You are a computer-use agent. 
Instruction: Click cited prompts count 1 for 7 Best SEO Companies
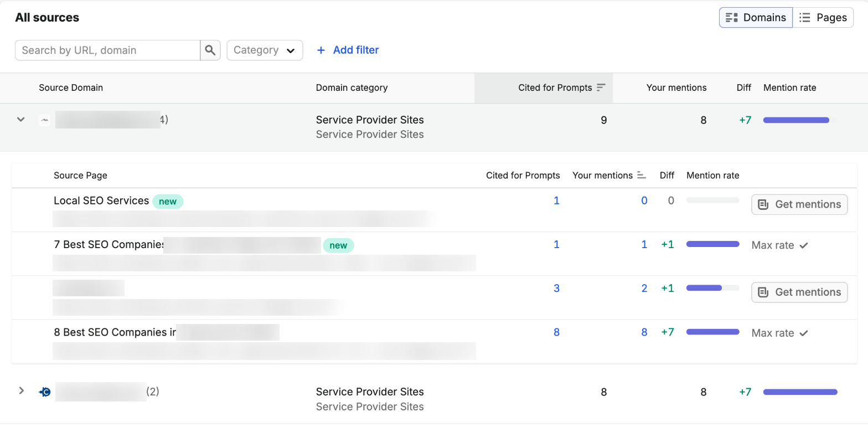pyautogui.click(x=556, y=244)
